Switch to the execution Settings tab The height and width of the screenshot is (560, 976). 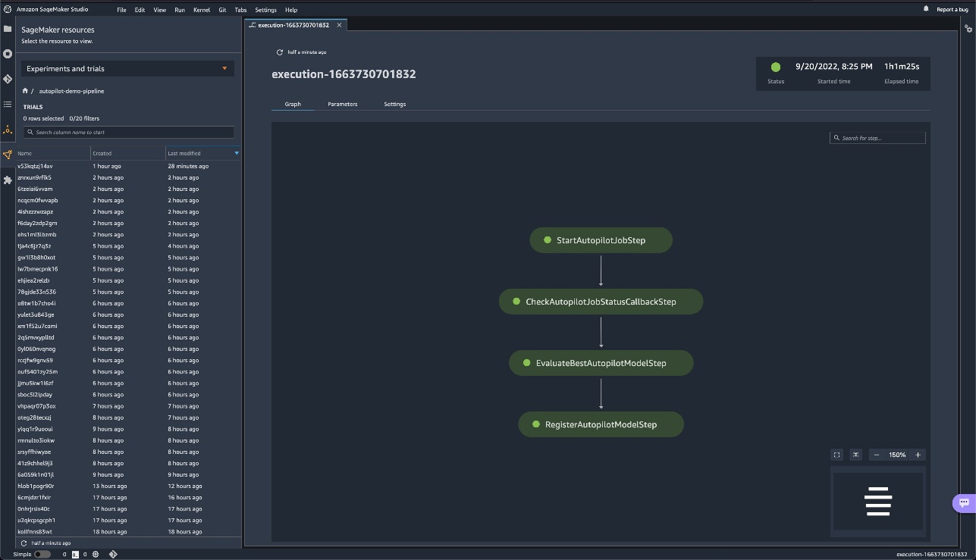coord(394,104)
